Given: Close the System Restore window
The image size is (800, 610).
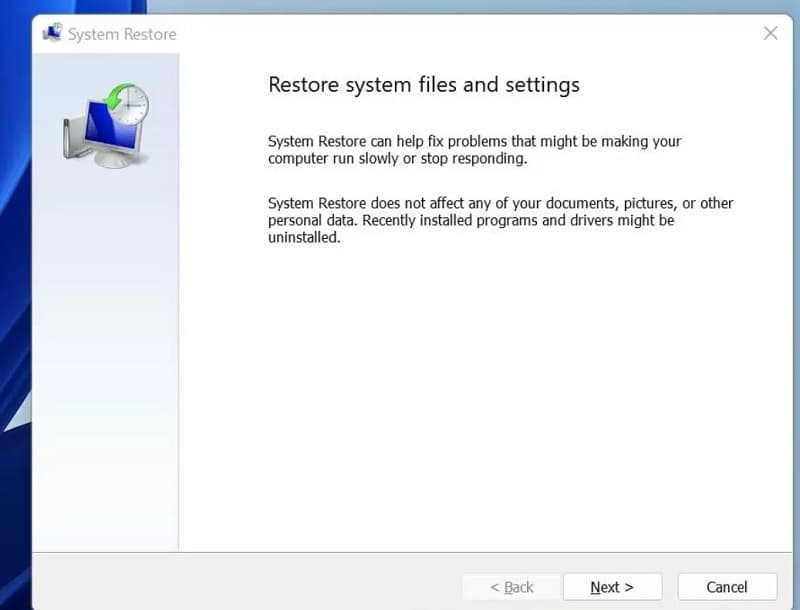Looking at the screenshot, I should pyautogui.click(x=770, y=33).
